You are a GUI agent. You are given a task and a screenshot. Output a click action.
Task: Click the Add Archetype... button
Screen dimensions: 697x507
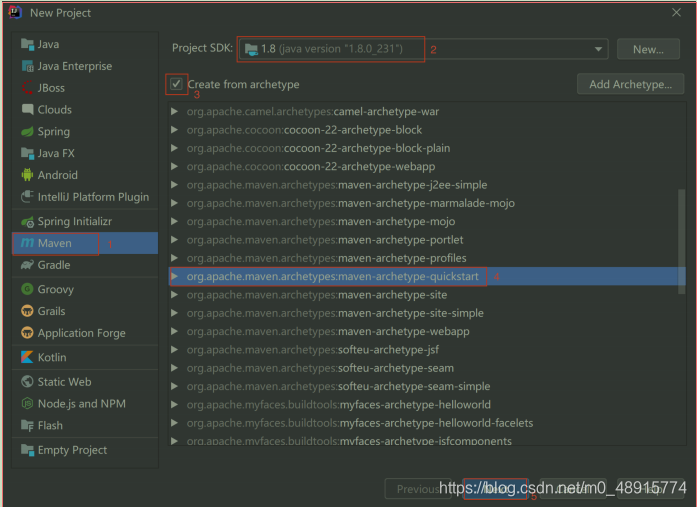tap(630, 84)
